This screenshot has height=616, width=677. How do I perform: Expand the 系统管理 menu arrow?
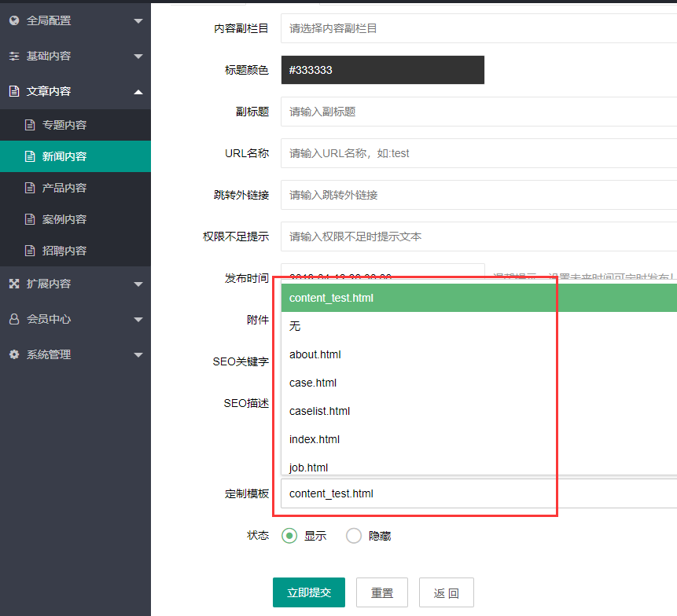(x=138, y=355)
